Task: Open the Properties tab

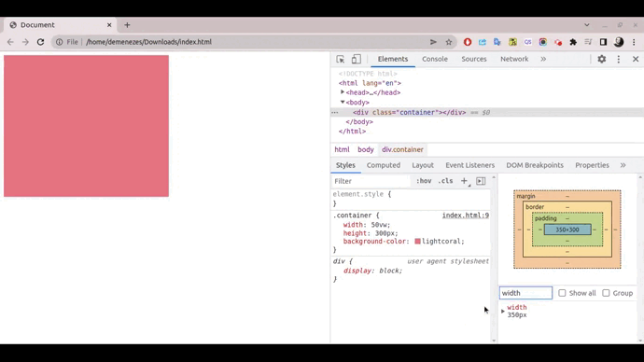Action: tap(592, 165)
